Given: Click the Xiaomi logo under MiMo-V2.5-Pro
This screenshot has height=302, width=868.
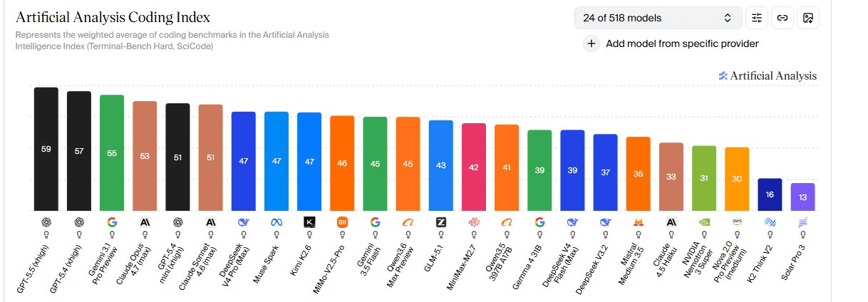Looking at the screenshot, I should pos(342,222).
